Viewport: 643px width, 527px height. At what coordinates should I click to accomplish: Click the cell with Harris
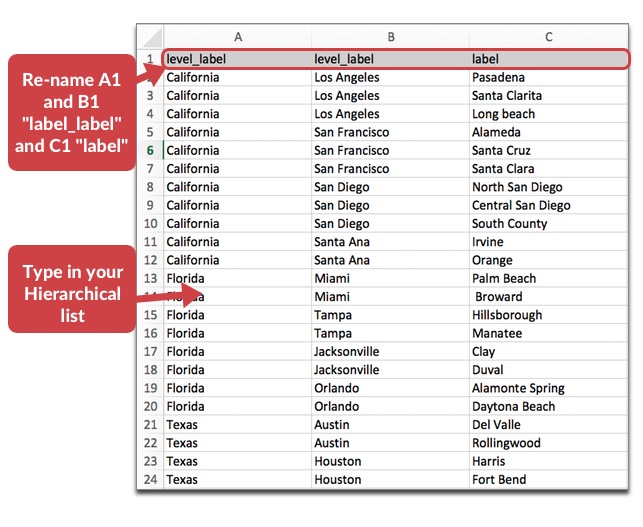549,461
